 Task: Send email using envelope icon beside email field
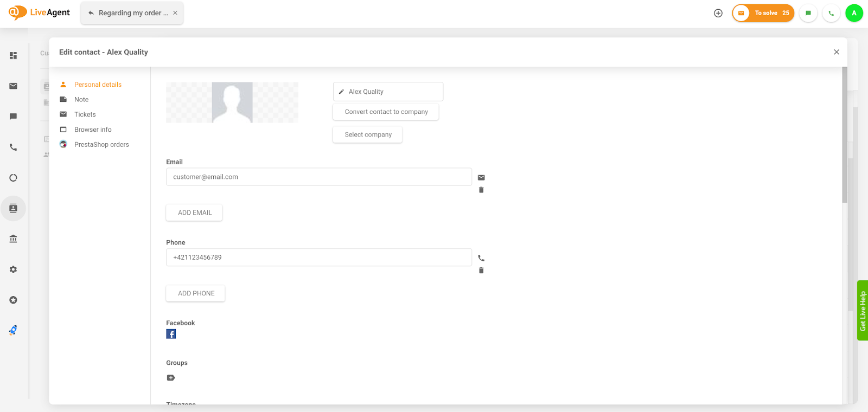pyautogui.click(x=481, y=177)
